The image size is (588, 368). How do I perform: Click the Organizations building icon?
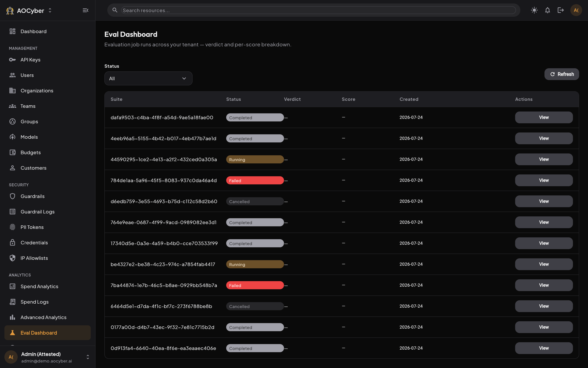click(12, 91)
